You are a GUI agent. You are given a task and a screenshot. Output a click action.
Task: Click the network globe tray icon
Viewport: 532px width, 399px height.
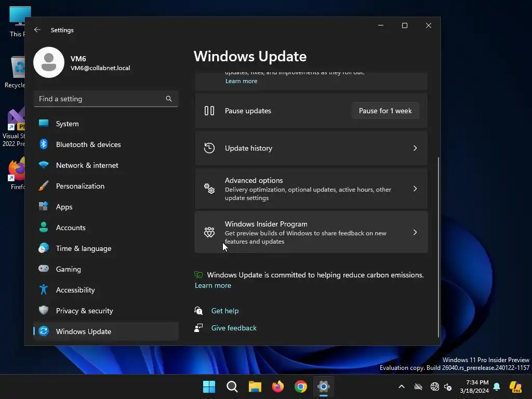(435, 387)
